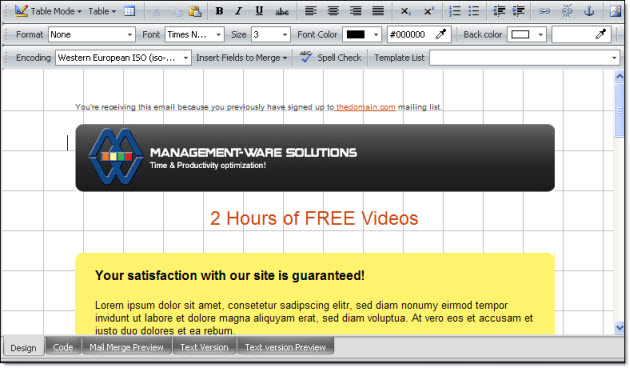Switch to the Design tab
The width and height of the screenshot is (630, 368).
tap(23, 348)
